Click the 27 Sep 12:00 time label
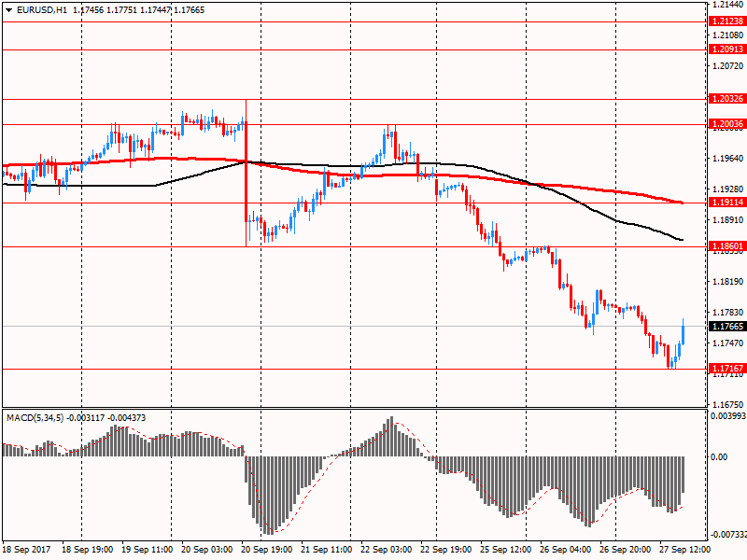The width and height of the screenshot is (747, 560). [x=685, y=550]
